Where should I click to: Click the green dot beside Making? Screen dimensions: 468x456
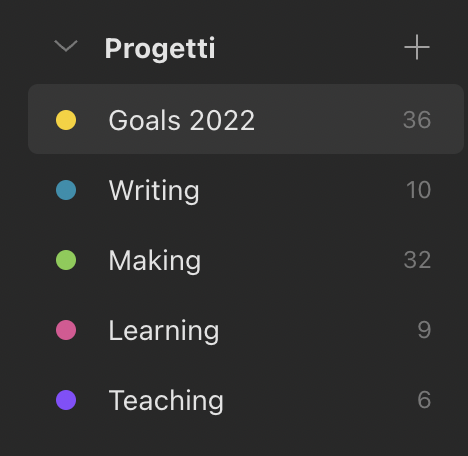coord(66,260)
